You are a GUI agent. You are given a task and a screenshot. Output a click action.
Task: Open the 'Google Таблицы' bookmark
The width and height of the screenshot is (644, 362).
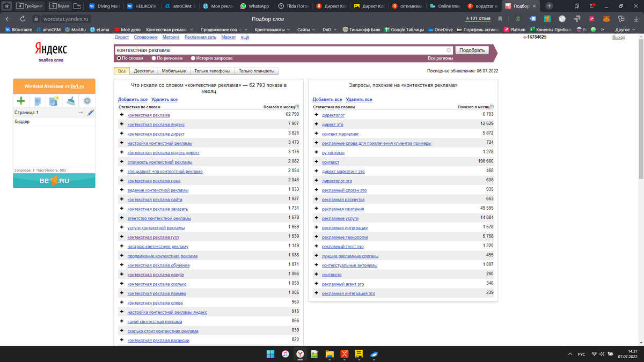[403, 29]
